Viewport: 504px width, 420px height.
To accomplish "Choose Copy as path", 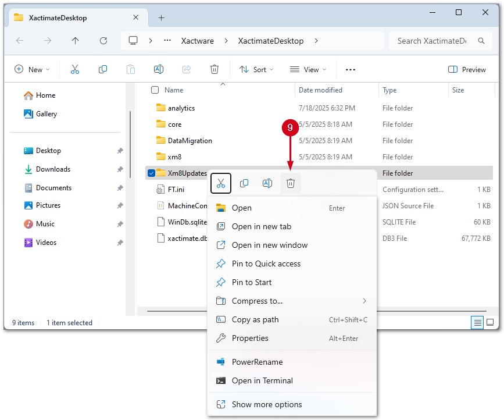I will pyautogui.click(x=292, y=320).
